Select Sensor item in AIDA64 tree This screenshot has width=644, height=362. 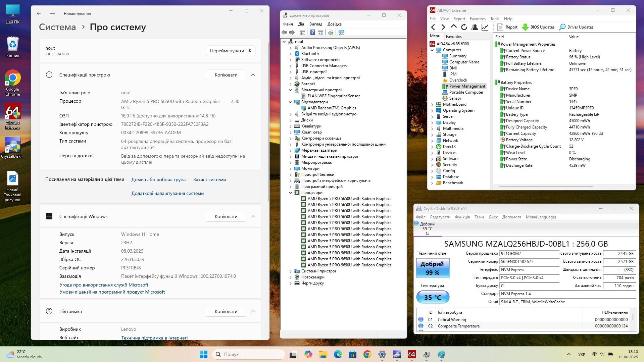(x=455, y=98)
